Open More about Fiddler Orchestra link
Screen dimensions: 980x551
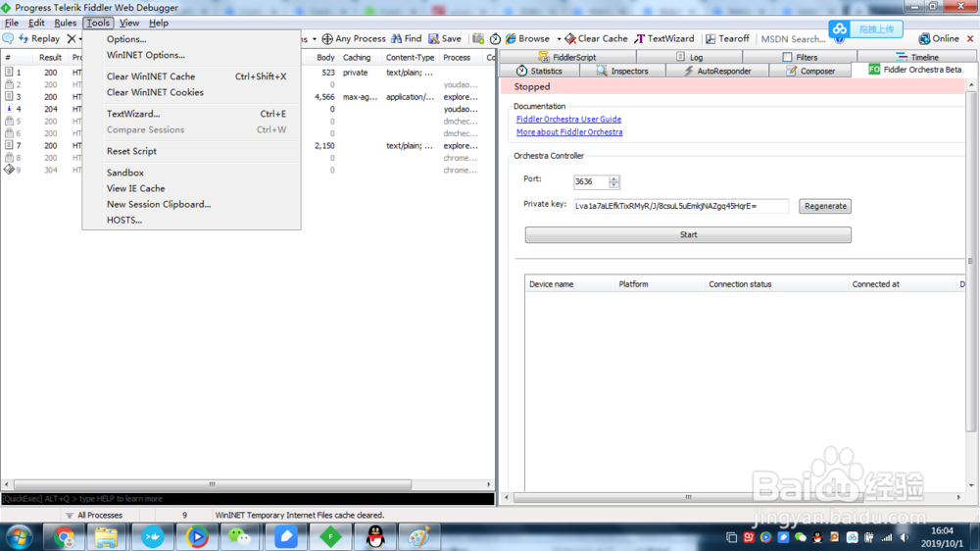(x=569, y=132)
